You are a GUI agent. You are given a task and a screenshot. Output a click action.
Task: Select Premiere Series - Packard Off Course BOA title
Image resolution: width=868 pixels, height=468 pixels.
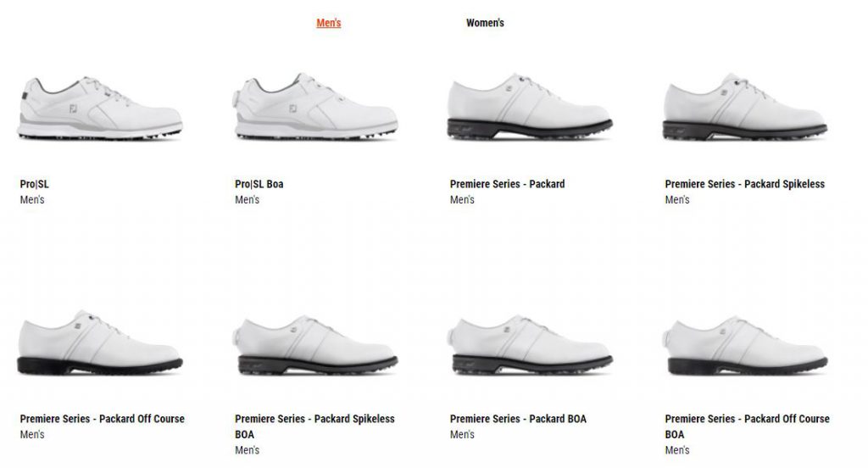coord(748,426)
